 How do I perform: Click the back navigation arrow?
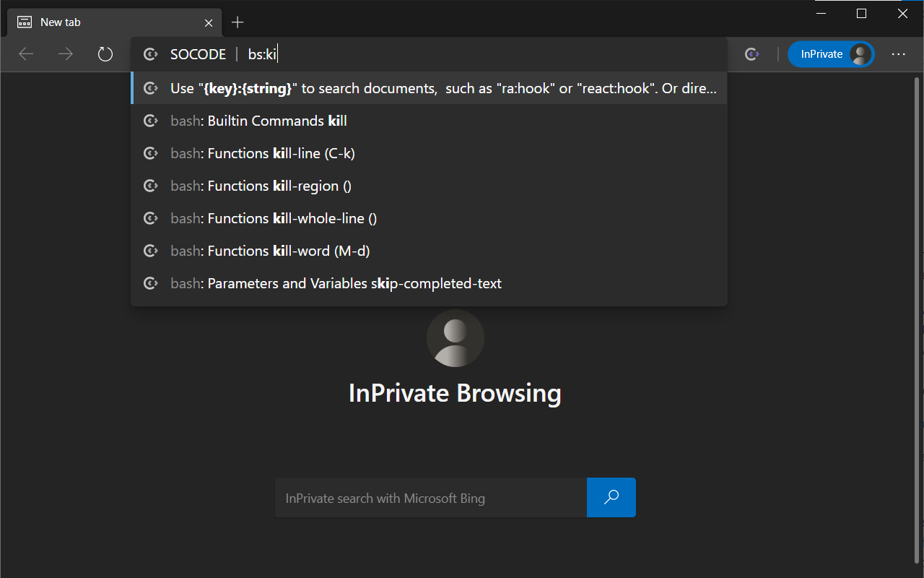(x=25, y=53)
